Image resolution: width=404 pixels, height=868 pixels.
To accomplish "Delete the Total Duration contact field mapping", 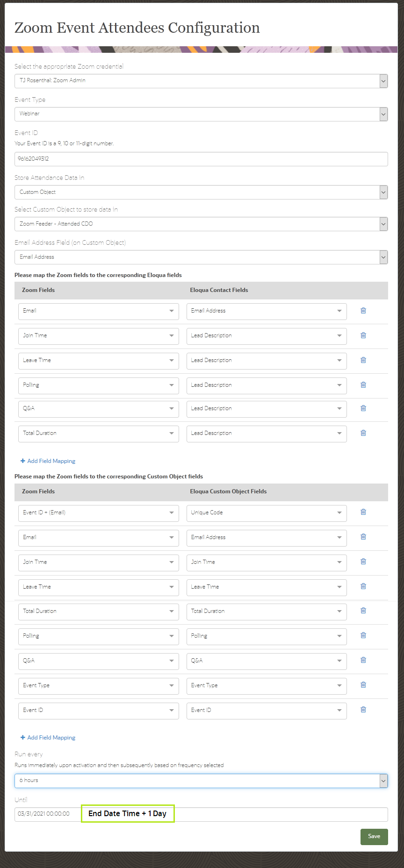I will [x=363, y=433].
